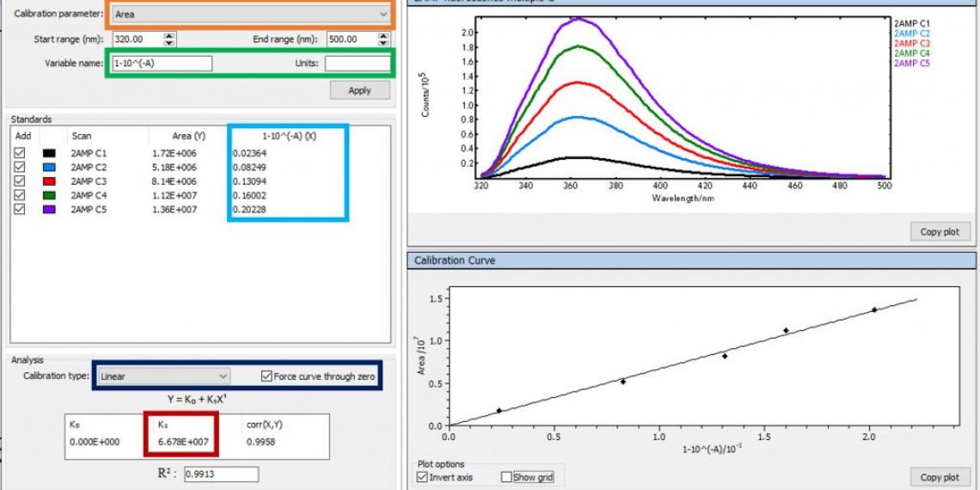The height and width of the screenshot is (490, 980).
Task: Click the Start range spinner arrows
Action: click(x=169, y=40)
